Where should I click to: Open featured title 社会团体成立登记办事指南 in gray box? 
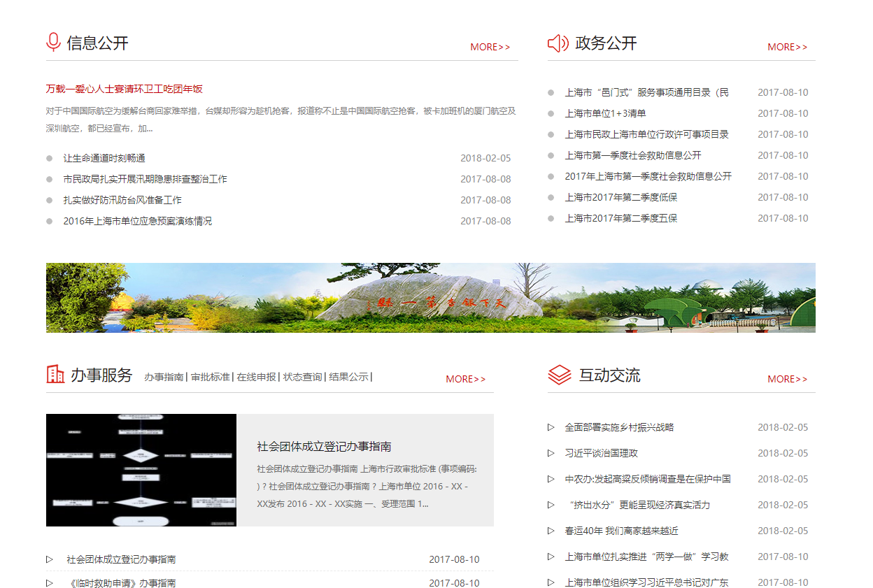(x=324, y=446)
